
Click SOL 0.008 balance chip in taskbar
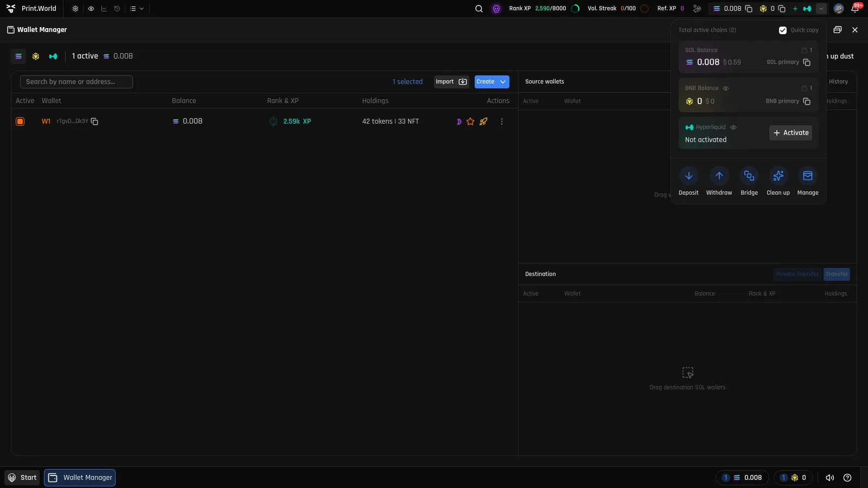742,478
